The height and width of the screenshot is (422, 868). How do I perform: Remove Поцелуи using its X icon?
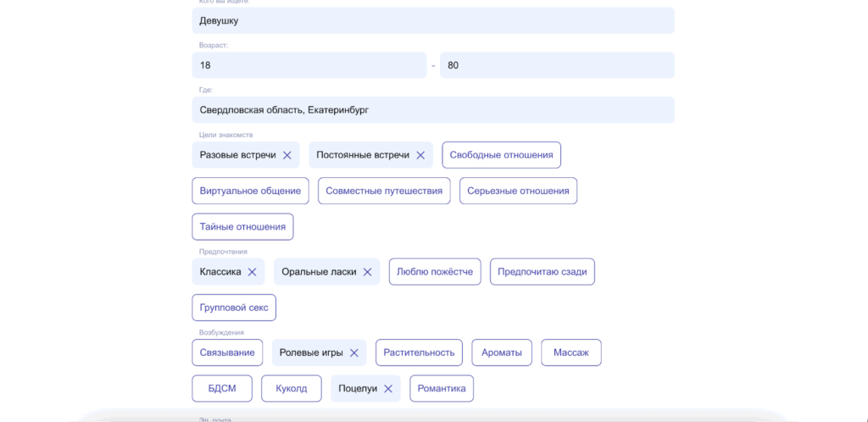(x=388, y=389)
